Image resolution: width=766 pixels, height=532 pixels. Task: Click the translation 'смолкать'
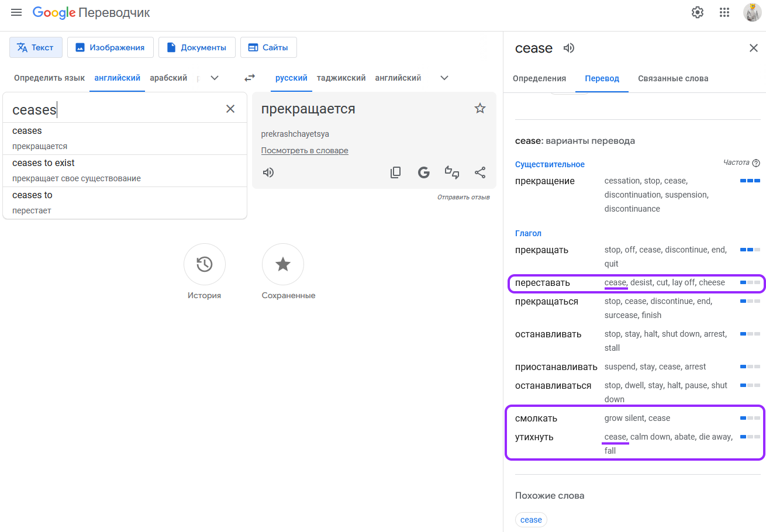536,419
